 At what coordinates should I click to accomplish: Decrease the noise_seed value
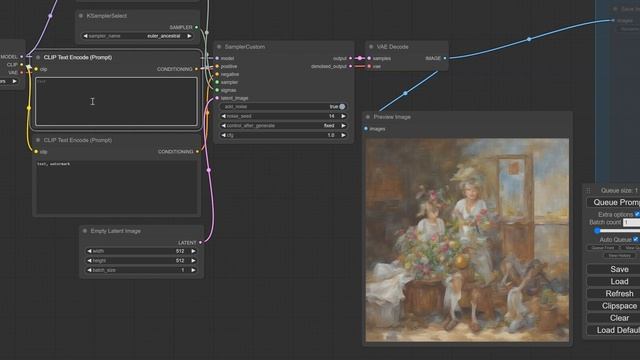[223, 116]
